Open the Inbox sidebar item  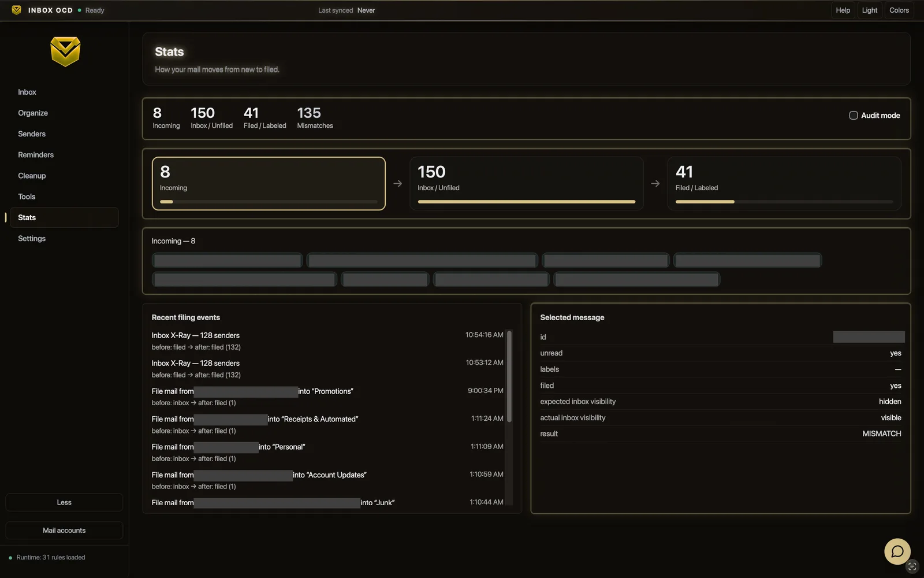point(64,92)
